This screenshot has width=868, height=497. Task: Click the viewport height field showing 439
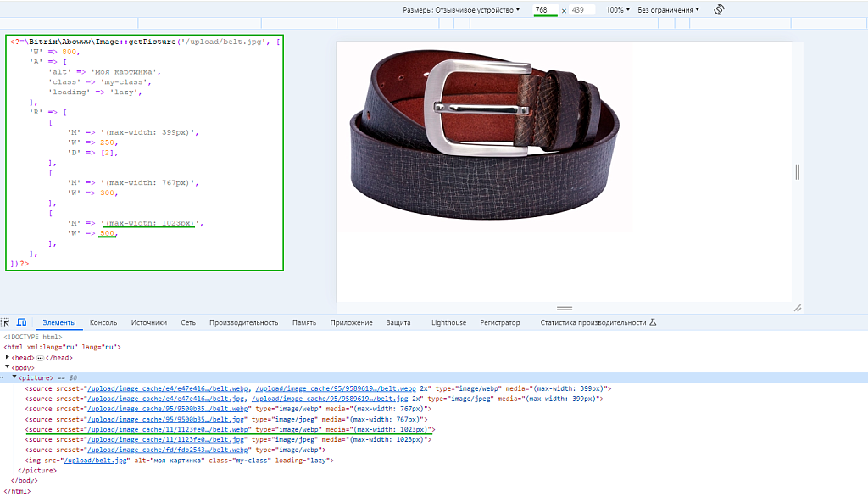point(581,10)
